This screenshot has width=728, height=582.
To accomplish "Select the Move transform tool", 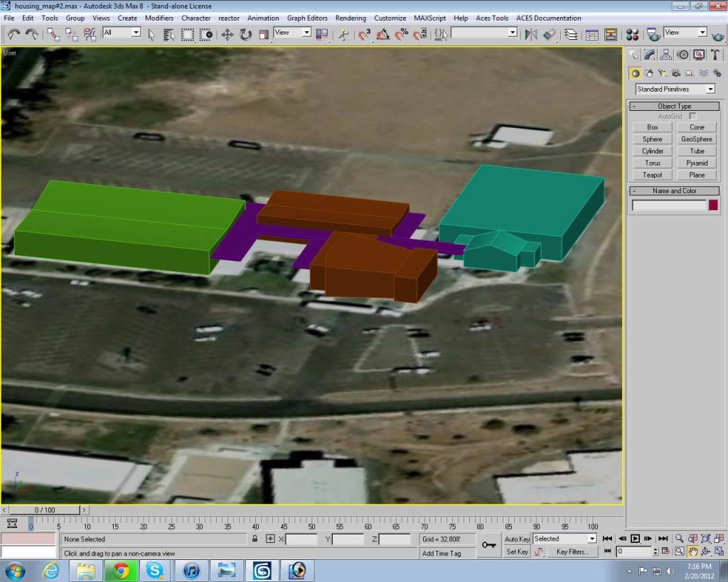I will click(227, 34).
